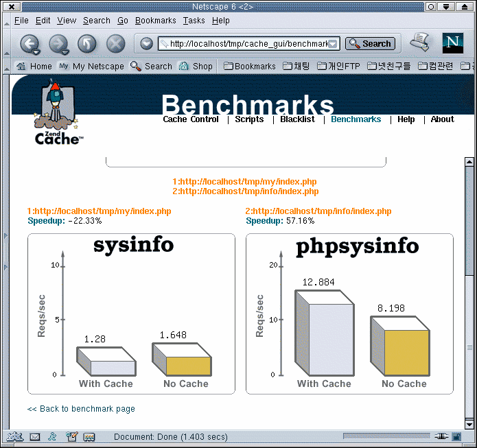Click the vertical scrollbar down arrow
The image size is (477, 448).
[x=469, y=424]
